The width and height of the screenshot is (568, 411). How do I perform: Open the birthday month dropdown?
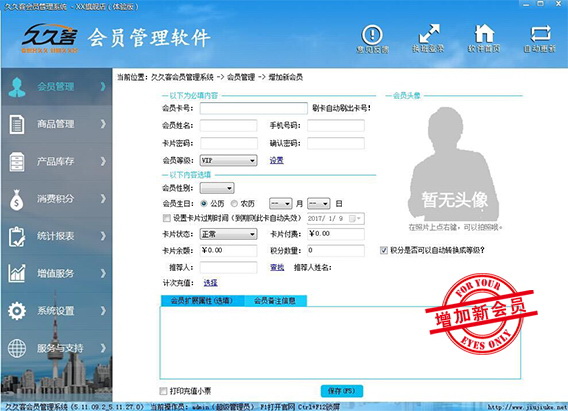(x=280, y=204)
